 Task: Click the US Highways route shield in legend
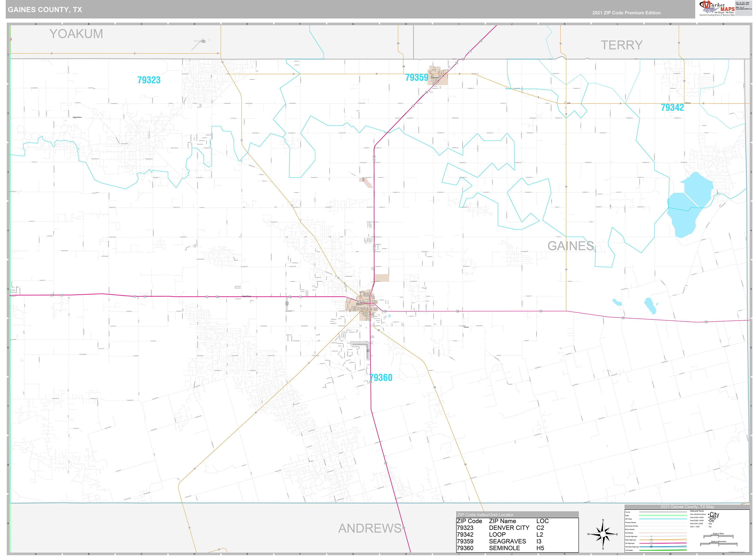(651, 543)
